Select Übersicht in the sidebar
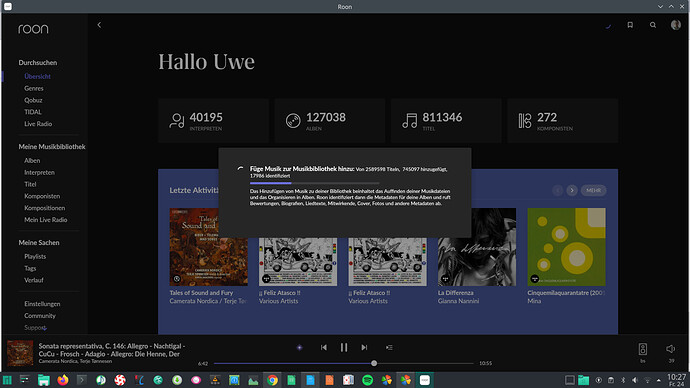The image size is (690, 388). point(37,77)
